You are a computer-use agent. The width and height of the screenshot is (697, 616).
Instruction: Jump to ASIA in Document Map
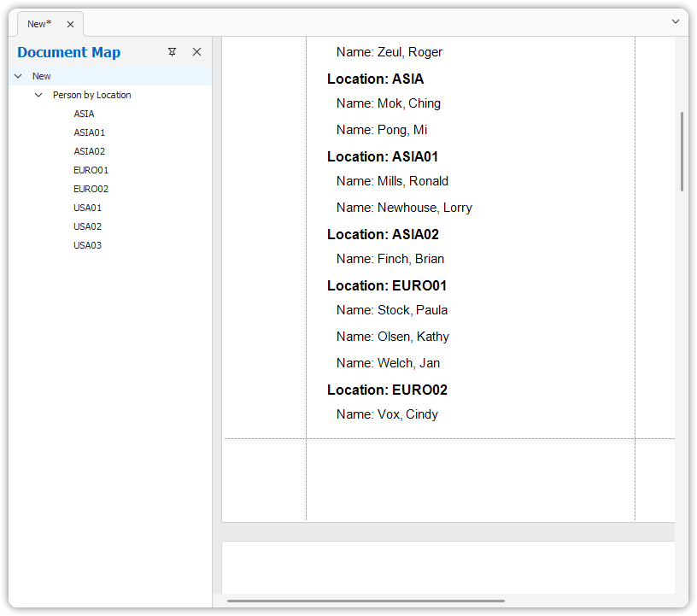click(x=84, y=114)
